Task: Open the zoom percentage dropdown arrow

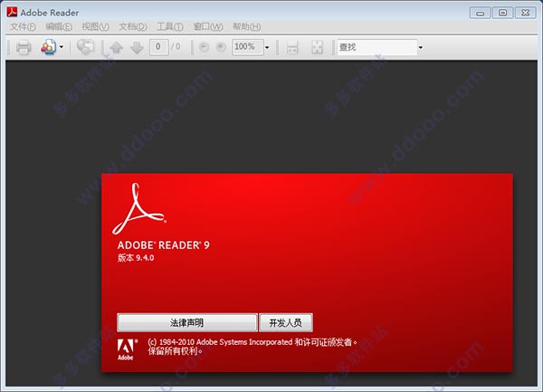Action: (x=267, y=47)
